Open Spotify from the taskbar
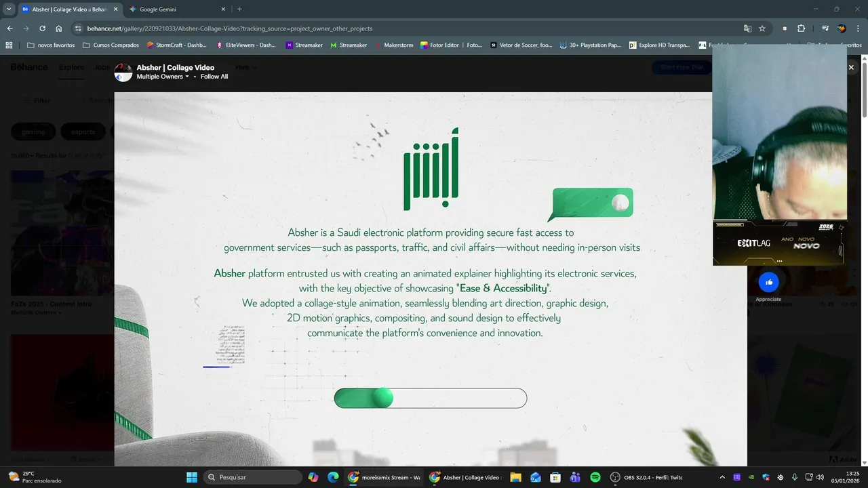 click(x=595, y=477)
